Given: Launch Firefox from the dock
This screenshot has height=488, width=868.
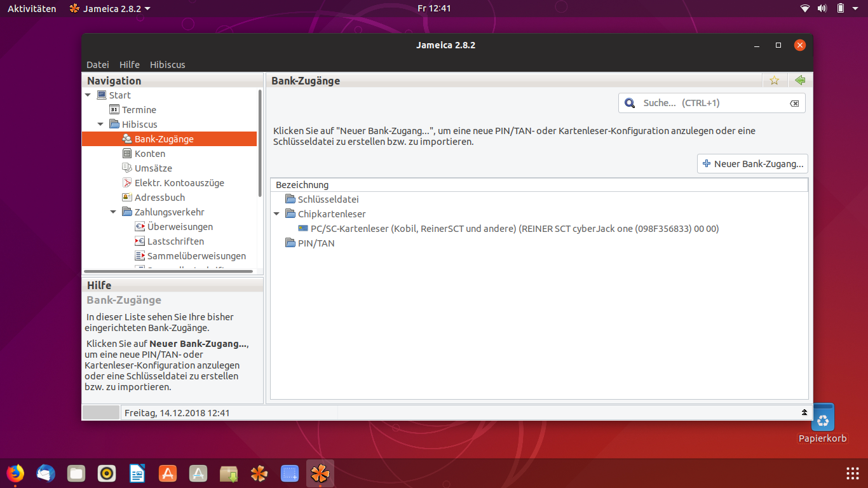Looking at the screenshot, I should (15, 473).
